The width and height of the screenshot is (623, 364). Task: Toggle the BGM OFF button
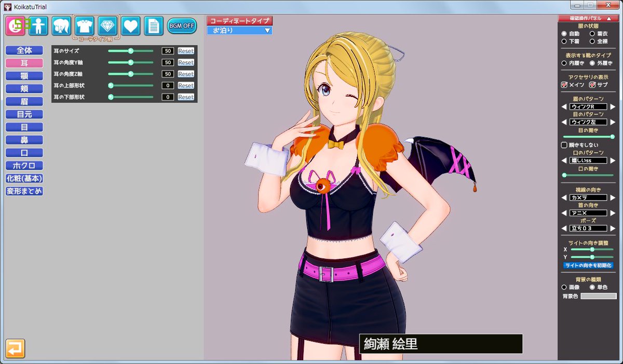pyautogui.click(x=182, y=26)
